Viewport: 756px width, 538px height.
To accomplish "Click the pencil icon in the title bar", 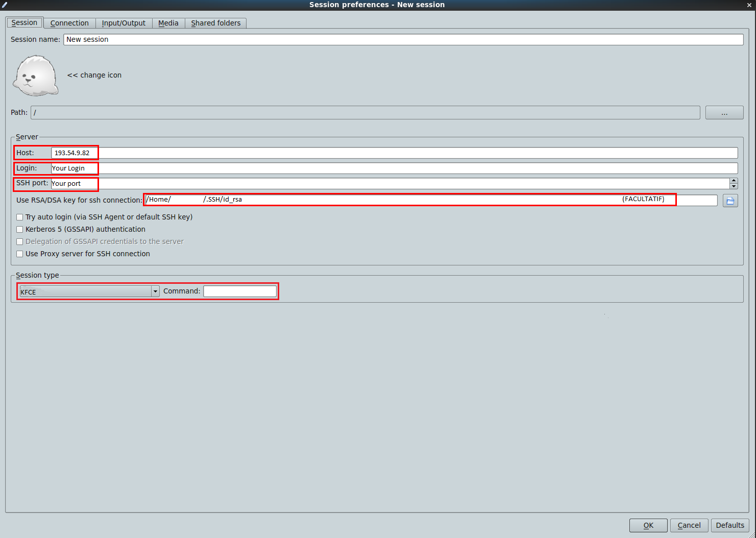I will click(x=5, y=5).
